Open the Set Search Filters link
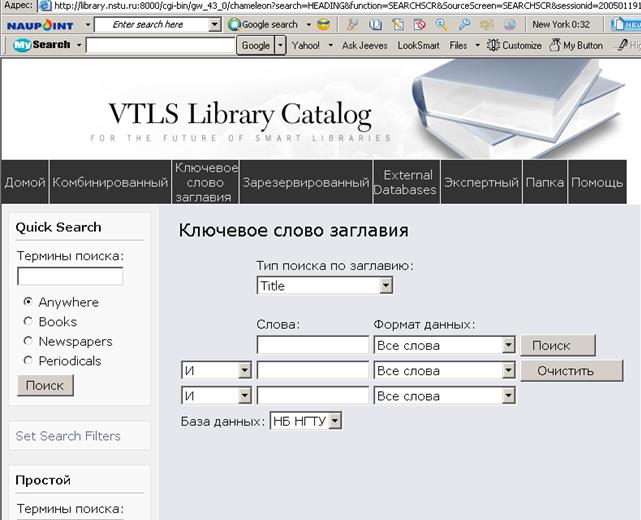This screenshot has width=641, height=520. [x=68, y=436]
